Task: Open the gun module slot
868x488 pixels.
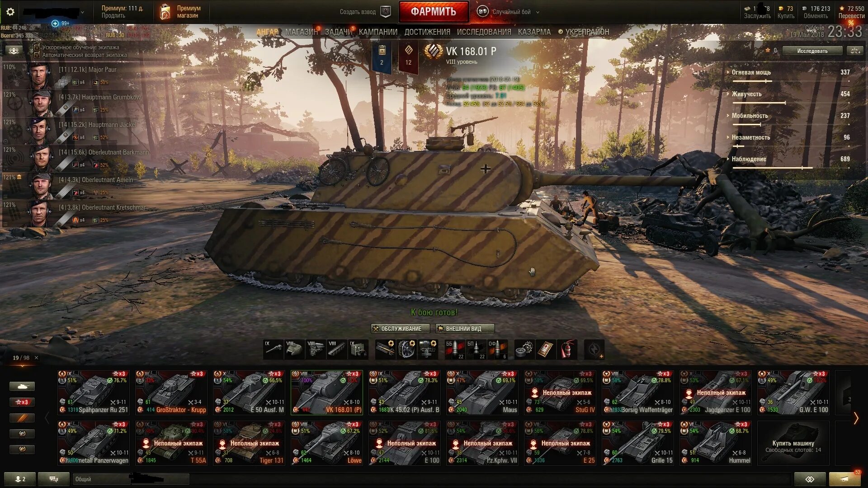Action: tap(274, 349)
